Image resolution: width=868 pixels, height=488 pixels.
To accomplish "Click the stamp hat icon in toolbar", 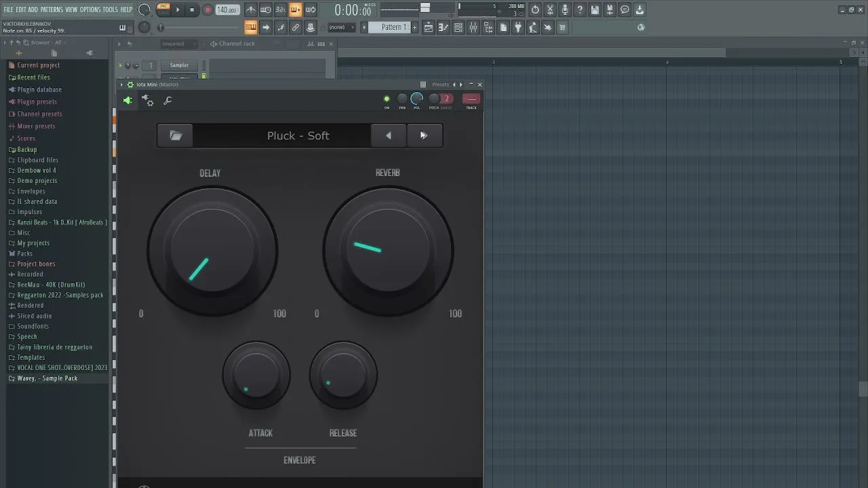I will pos(311,27).
